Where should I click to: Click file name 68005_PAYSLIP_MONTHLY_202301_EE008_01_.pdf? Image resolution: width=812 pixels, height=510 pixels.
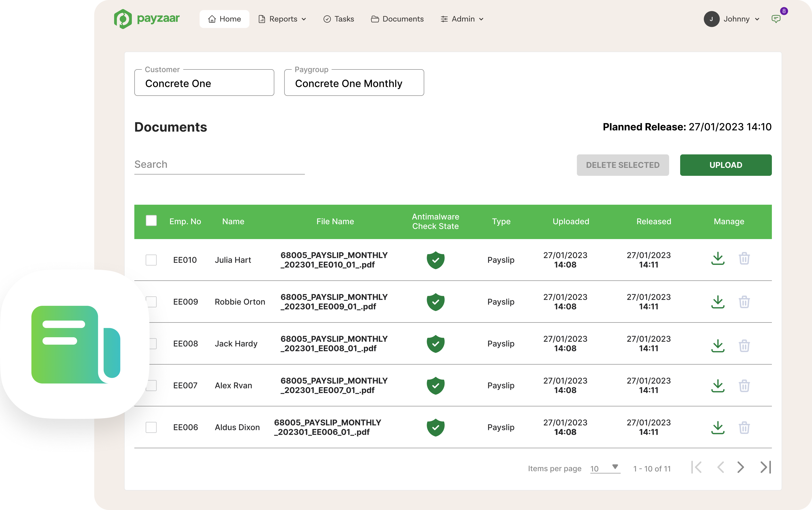[334, 343]
